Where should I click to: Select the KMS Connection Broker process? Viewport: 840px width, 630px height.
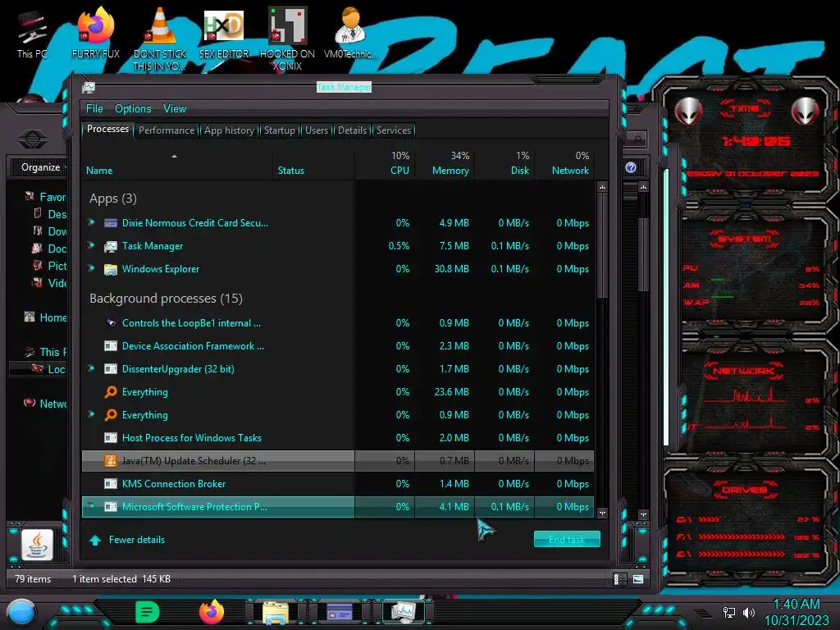tap(337, 484)
